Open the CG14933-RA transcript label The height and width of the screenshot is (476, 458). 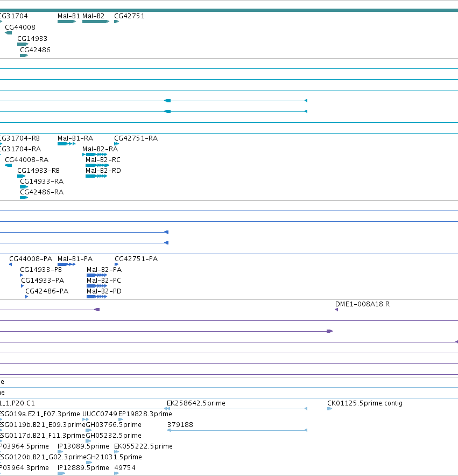(x=42, y=181)
